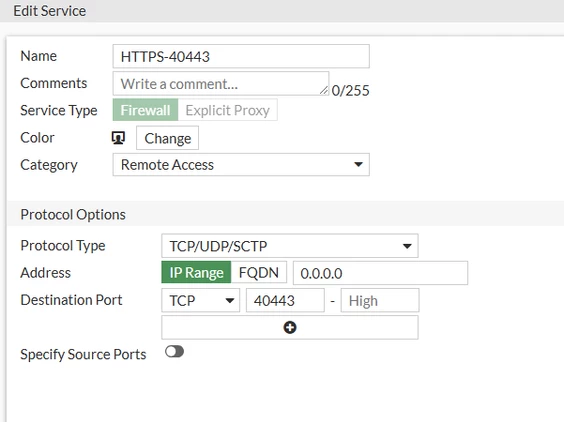Click the High port field

coord(380,300)
